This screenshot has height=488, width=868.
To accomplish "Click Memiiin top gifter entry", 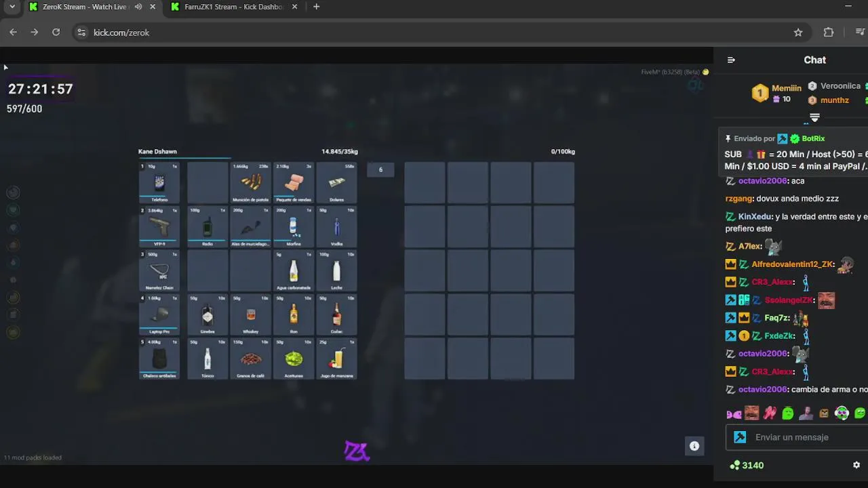I will point(776,93).
